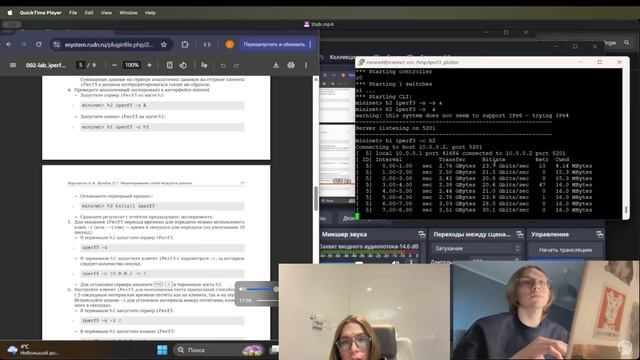Open the code brackets toolbar icon
Screen dimensions: 640x360
207,44
